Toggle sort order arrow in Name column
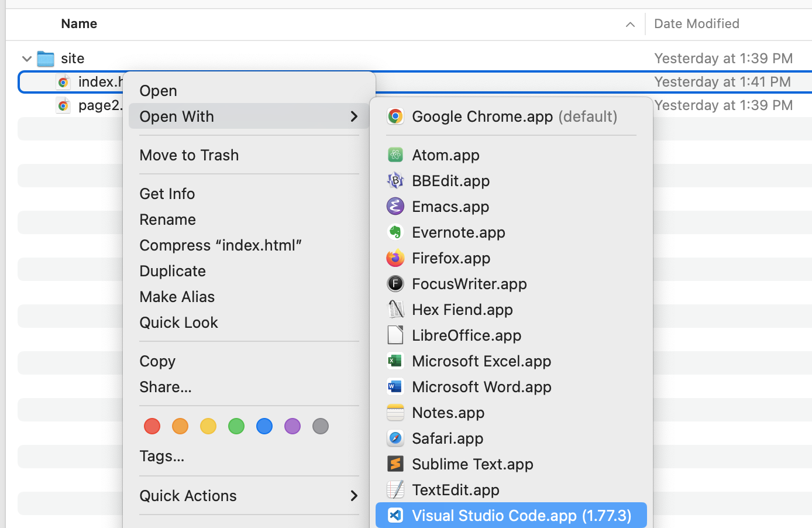 [630, 24]
